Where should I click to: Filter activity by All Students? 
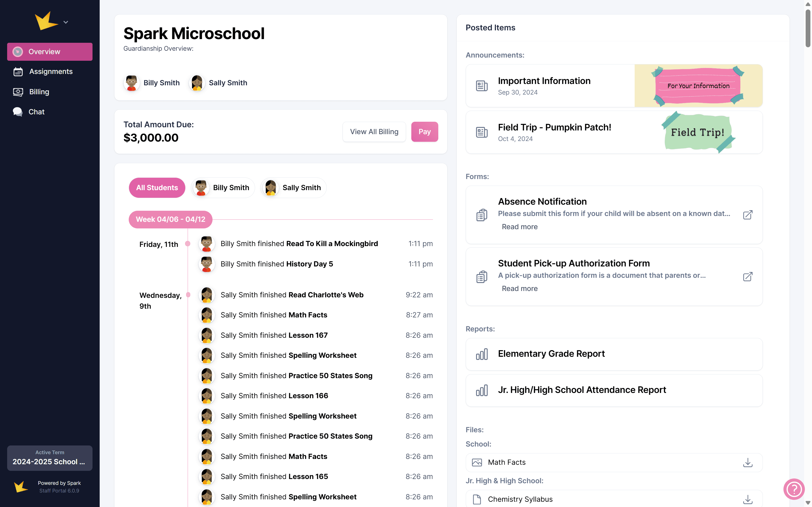click(157, 188)
